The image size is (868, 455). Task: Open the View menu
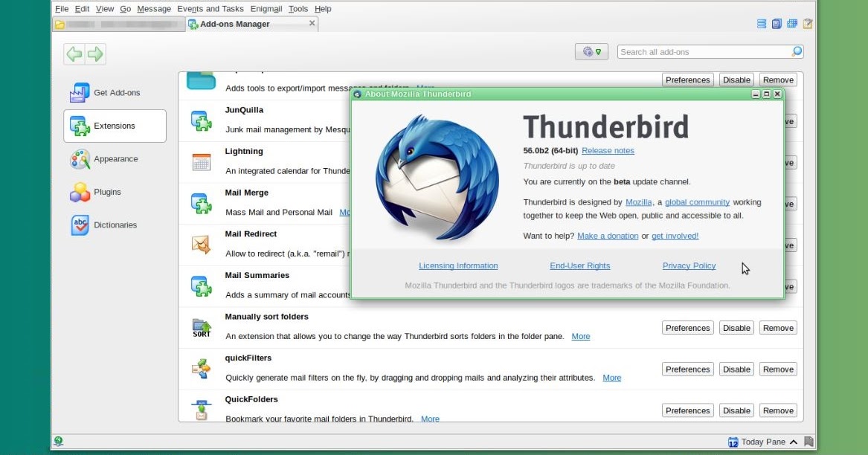coord(105,9)
